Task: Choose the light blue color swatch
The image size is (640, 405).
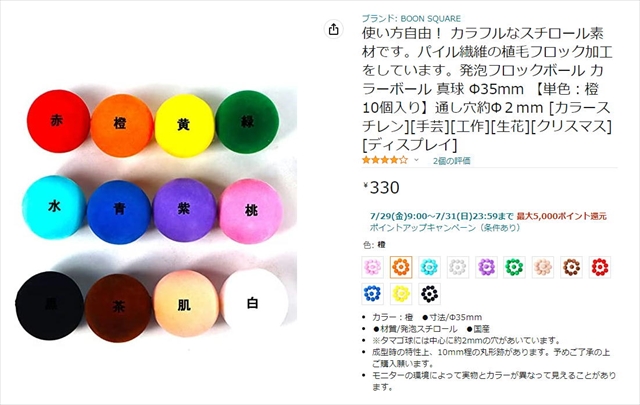Action: pyautogui.click(x=429, y=267)
